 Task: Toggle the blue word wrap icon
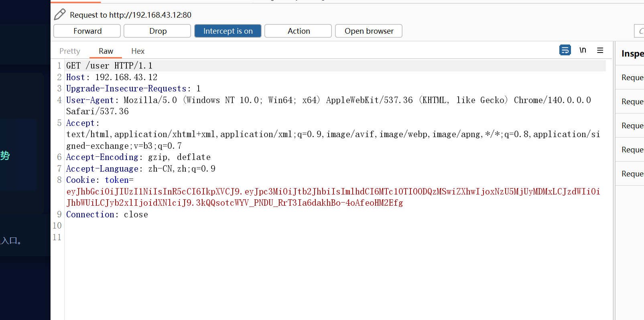(565, 50)
